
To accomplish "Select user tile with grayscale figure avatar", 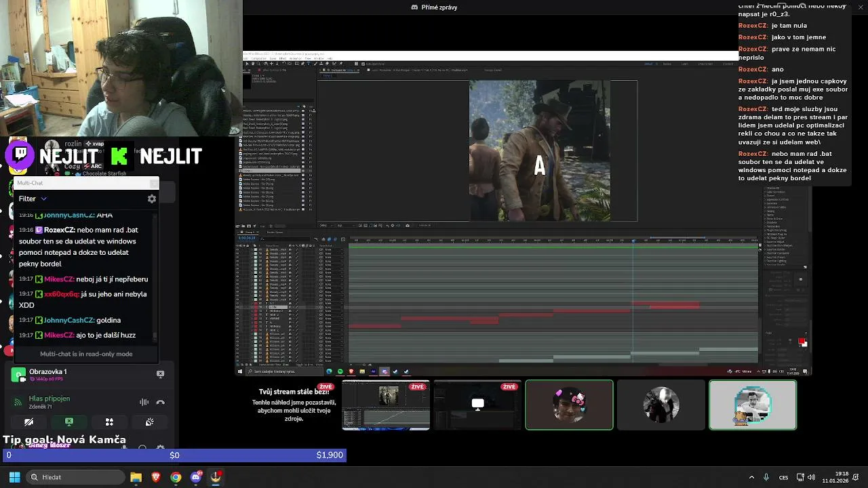I will [x=661, y=405].
